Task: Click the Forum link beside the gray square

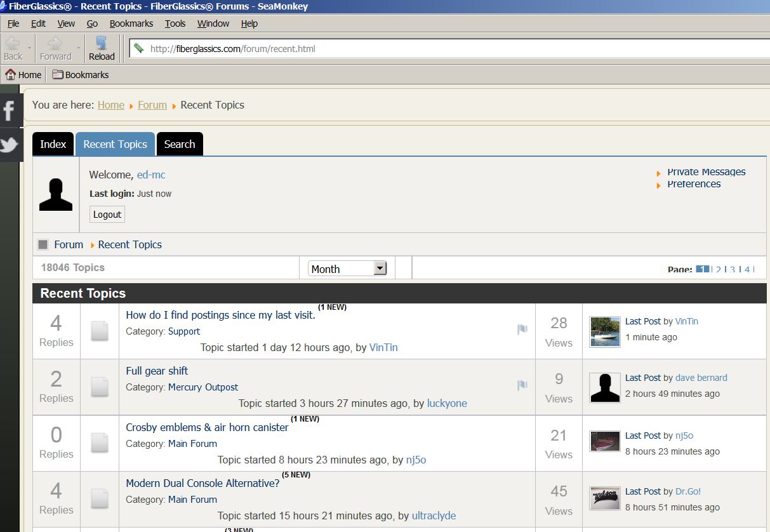Action: tap(69, 244)
